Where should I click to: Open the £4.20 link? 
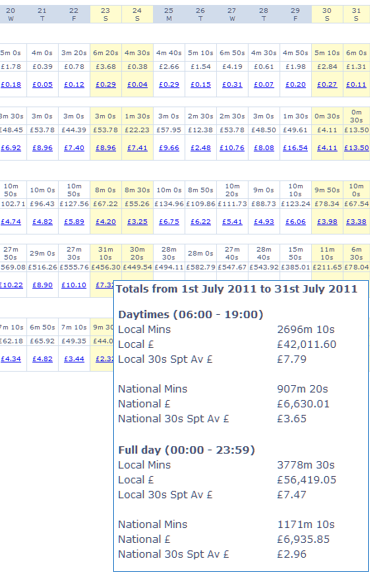pos(106,221)
